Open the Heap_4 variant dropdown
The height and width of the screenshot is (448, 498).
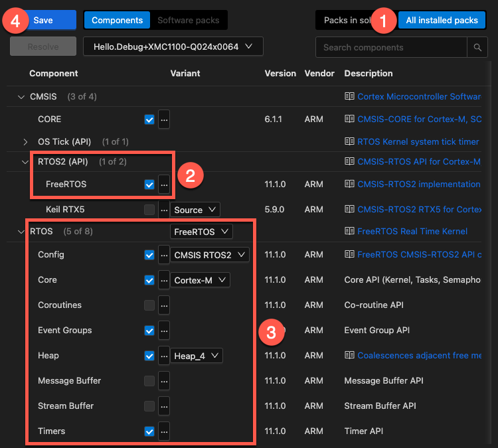pyautogui.click(x=196, y=356)
